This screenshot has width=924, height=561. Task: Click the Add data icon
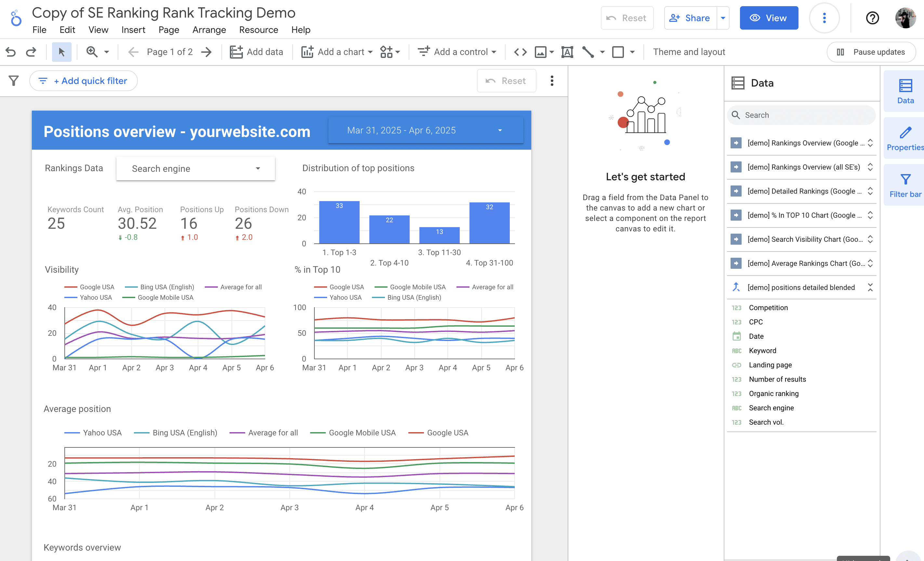coord(237,52)
